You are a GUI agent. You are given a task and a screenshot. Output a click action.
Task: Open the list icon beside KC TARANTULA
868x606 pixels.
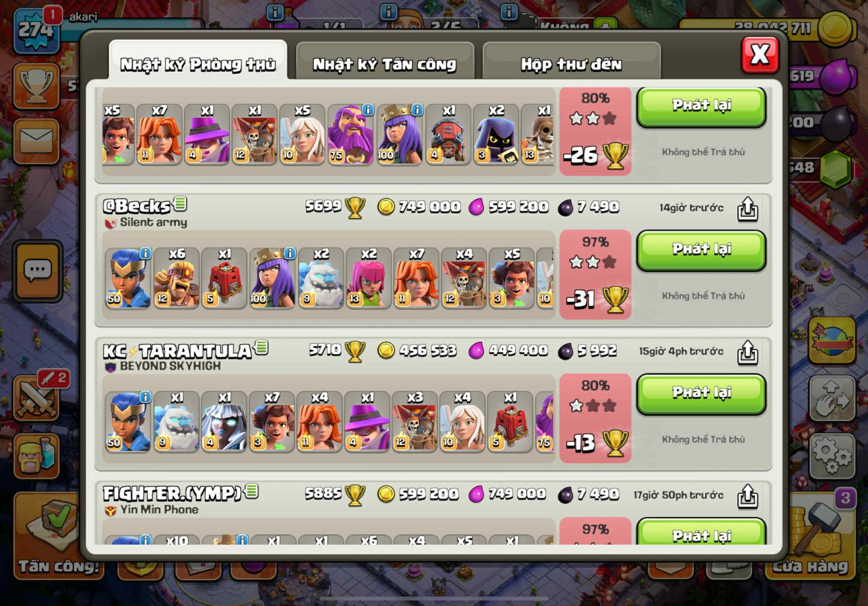click(x=261, y=347)
